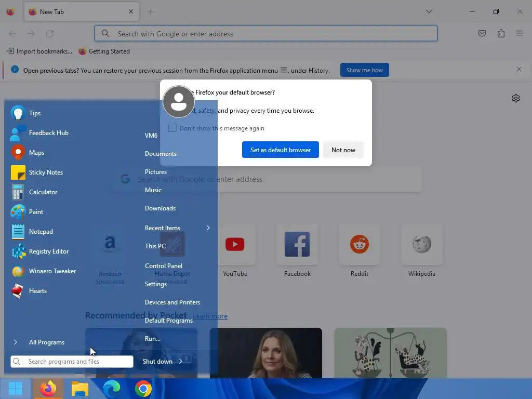532x399 pixels.
Task: Open This PC from Start menu
Action: [x=155, y=246]
